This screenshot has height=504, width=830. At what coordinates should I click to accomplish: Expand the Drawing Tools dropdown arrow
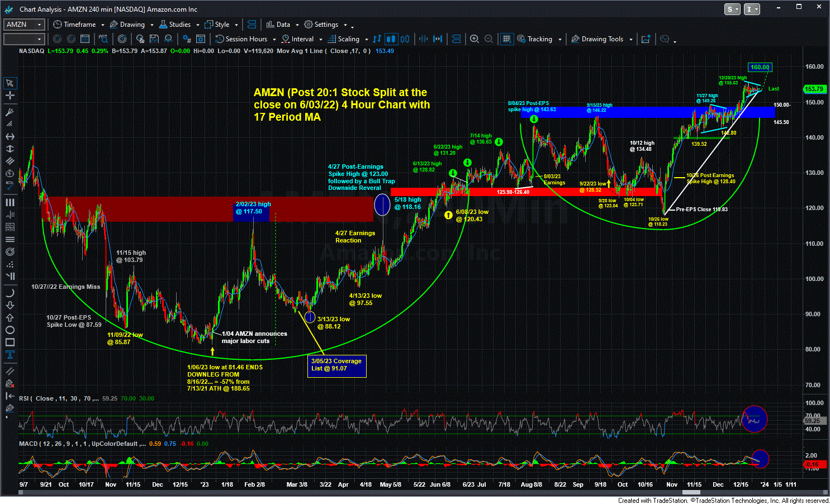click(630, 40)
